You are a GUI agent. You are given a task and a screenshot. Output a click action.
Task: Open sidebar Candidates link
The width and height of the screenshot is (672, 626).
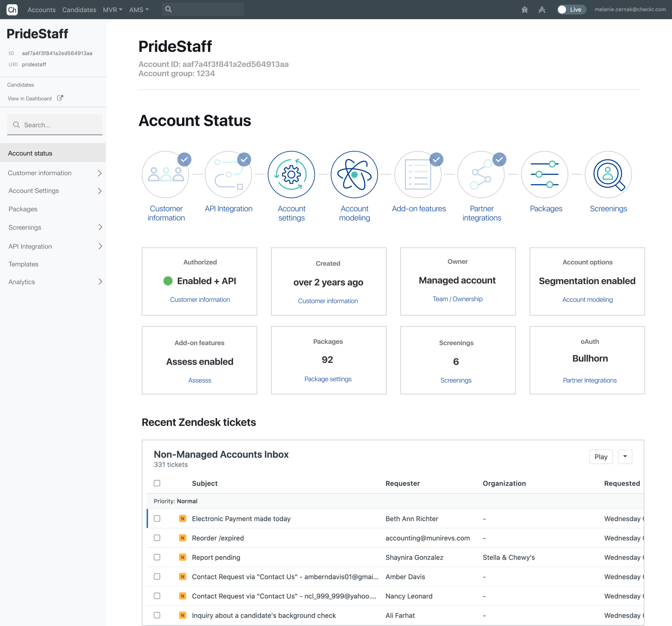21,84
